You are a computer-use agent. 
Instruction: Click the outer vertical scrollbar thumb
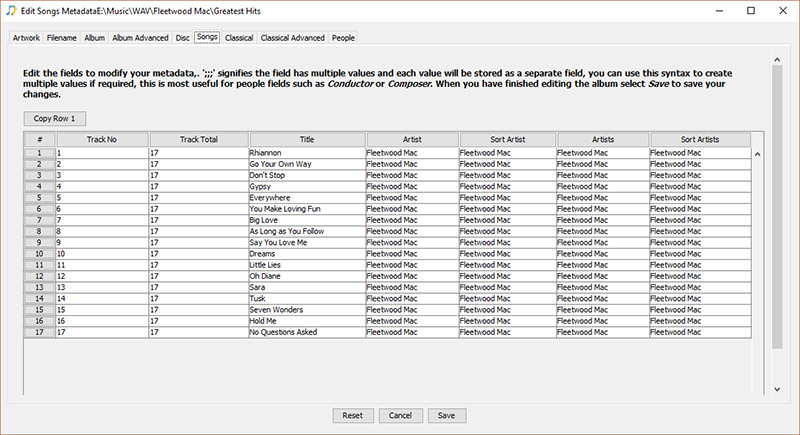777,207
